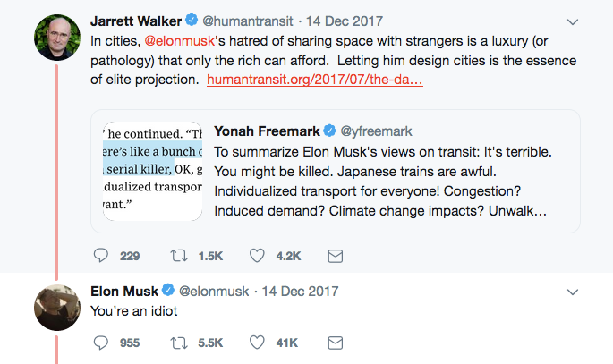The height and width of the screenshot is (364, 613).
Task: Visit the @humantransit handle
Action: pos(248,21)
